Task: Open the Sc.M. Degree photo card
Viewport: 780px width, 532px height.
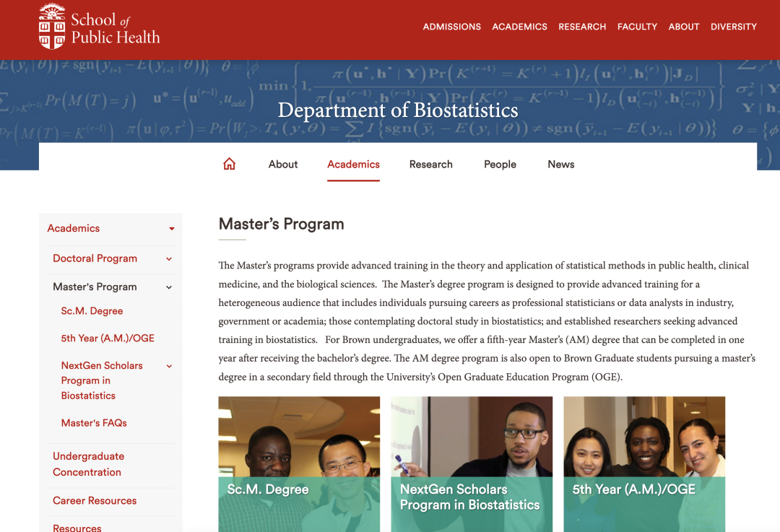Action: click(x=299, y=464)
